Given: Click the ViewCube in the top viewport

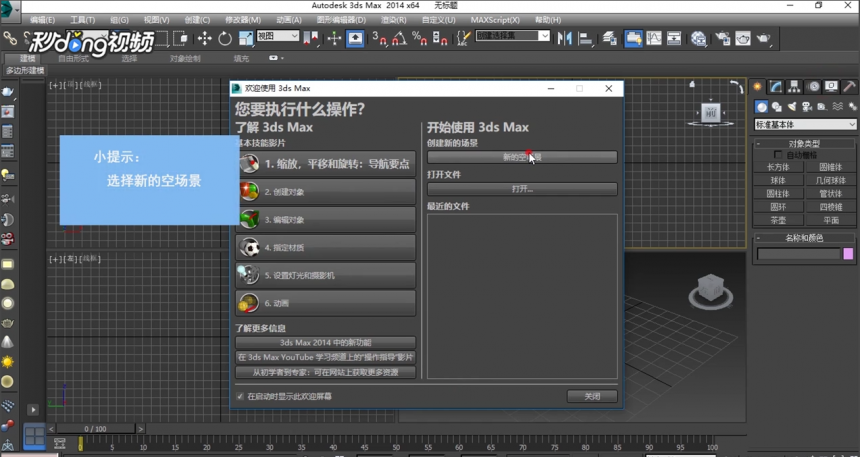Looking at the screenshot, I should click(710, 114).
